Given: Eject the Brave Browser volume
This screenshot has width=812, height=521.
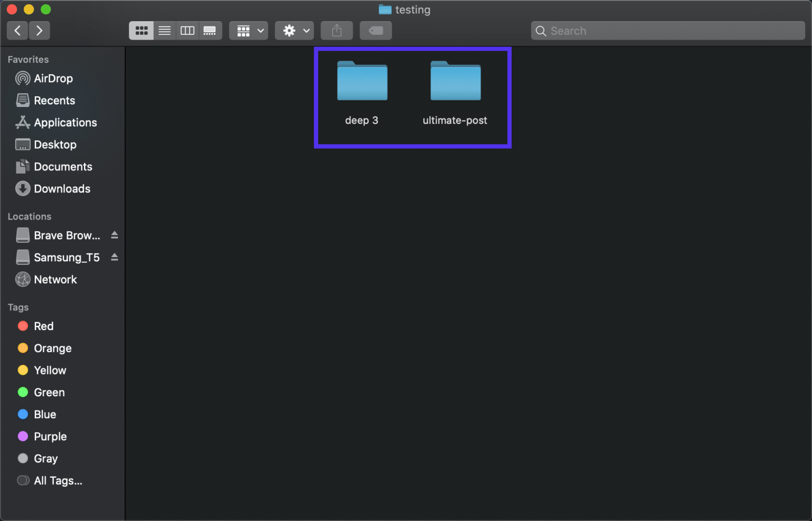Looking at the screenshot, I should [114, 235].
